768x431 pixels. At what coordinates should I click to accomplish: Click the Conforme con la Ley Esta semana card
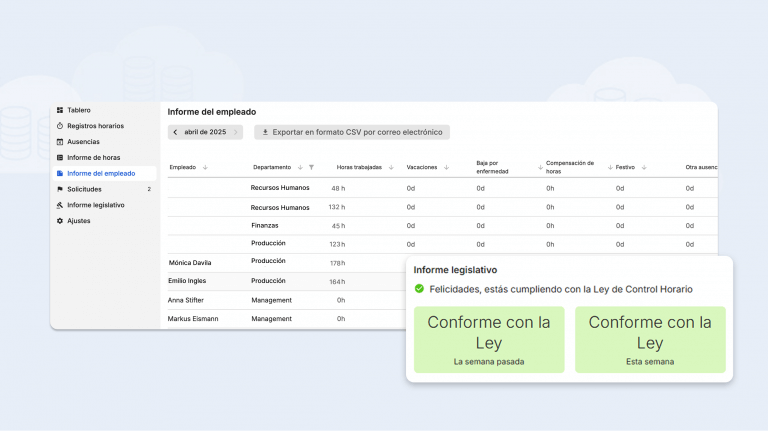tap(650, 340)
